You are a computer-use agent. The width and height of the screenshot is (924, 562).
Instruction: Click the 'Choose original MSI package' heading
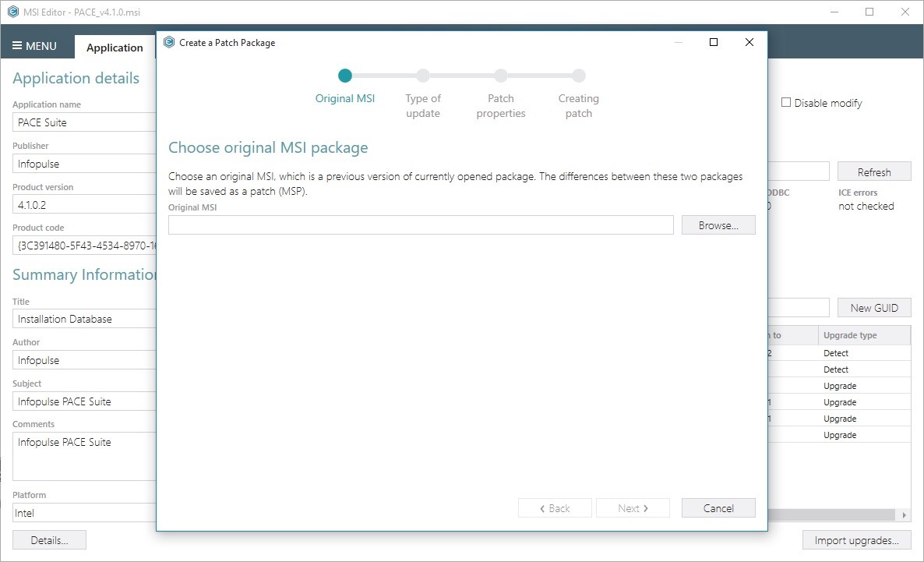click(x=268, y=147)
